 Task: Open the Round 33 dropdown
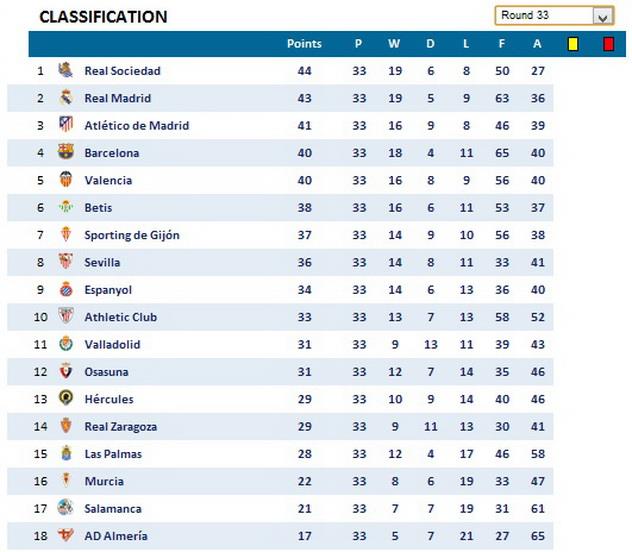(602, 16)
